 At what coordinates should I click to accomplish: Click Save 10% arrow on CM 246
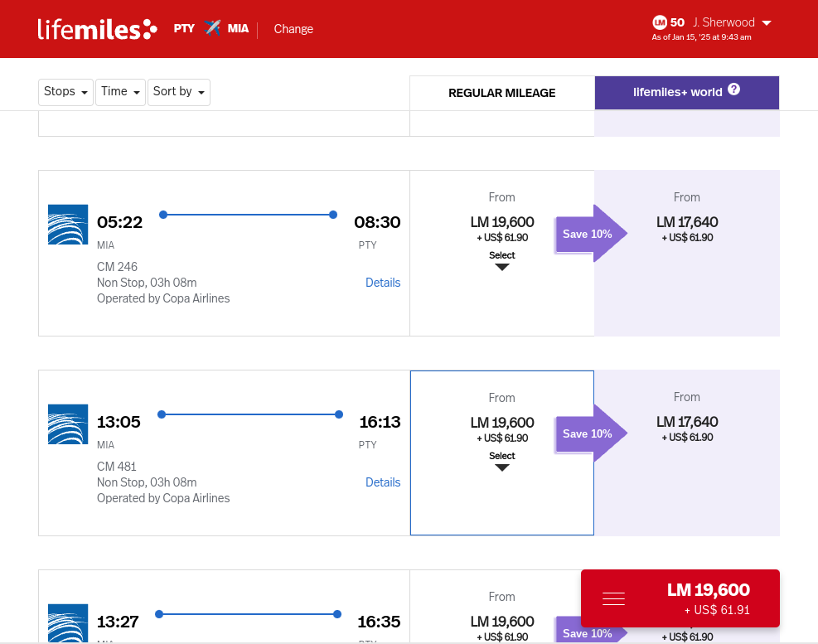[591, 234]
